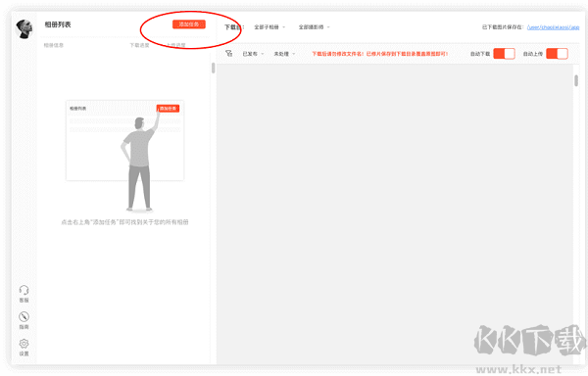Screen dimensions: 588x376
Task: Click the 相册列表 panel title
Action: [58, 24]
